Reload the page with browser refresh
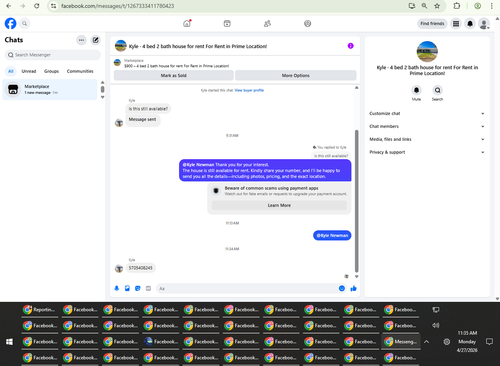The image size is (500, 366). (x=37, y=6)
